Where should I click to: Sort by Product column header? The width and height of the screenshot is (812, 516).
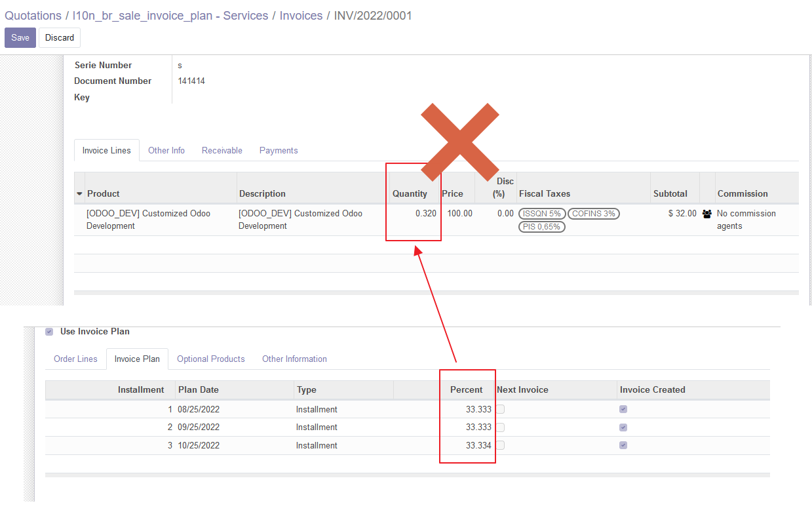[104, 193]
